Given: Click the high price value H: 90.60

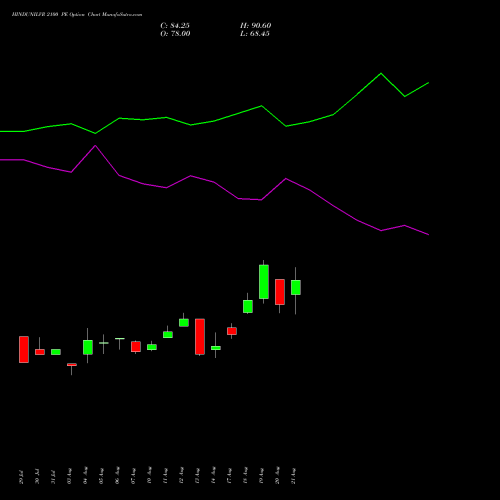Looking at the screenshot, I should [x=256, y=26].
